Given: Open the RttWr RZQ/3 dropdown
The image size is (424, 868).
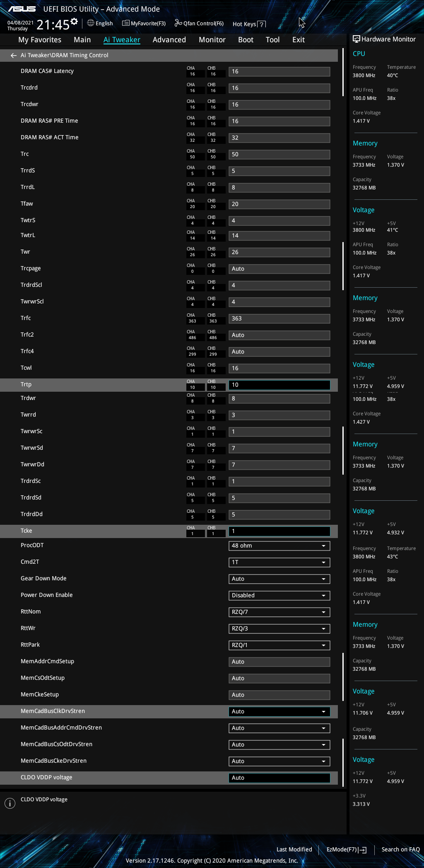Looking at the screenshot, I should (279, 629).
